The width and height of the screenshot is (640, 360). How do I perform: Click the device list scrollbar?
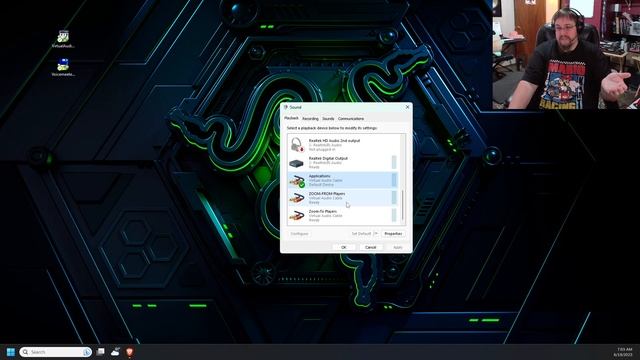point(403,205)
